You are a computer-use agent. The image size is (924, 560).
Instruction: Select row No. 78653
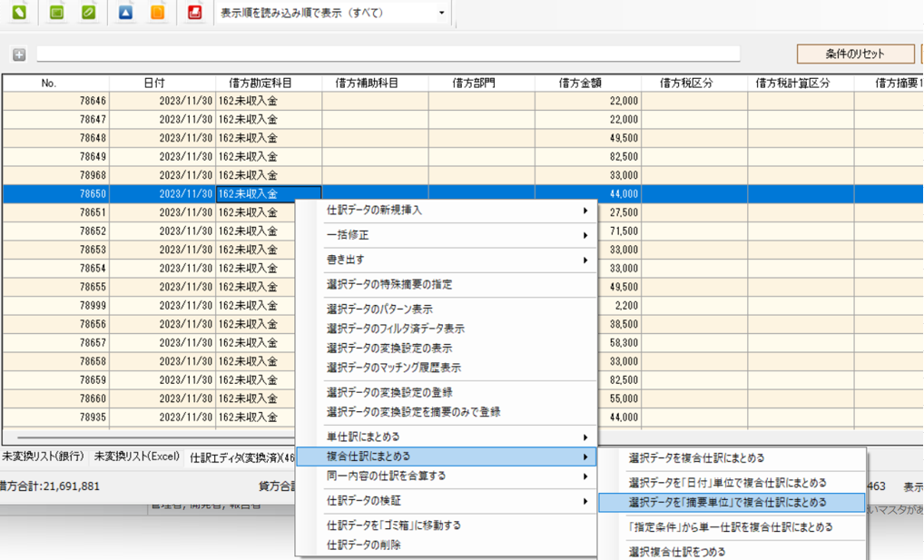click(149, 250)
